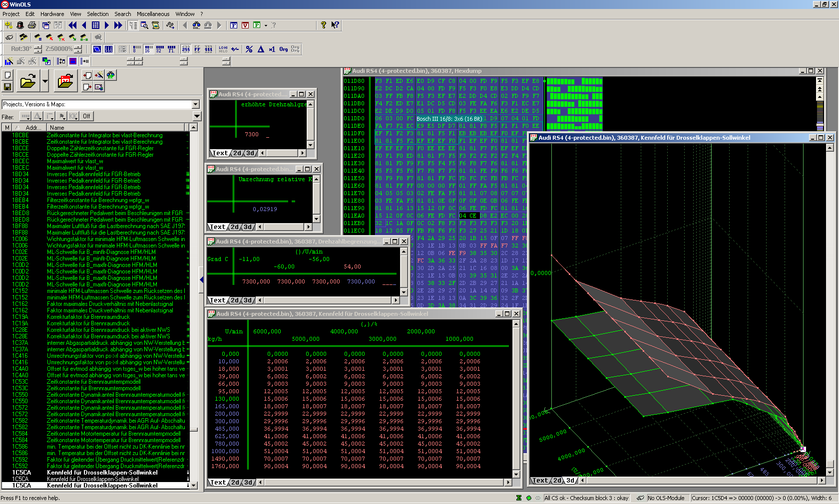Select 'Korrekturfaktor für Brennraumdruck bei aktiver NWS' at 1C28E
The width and height of the screenshot is (839, 504).
coord(95,330)
